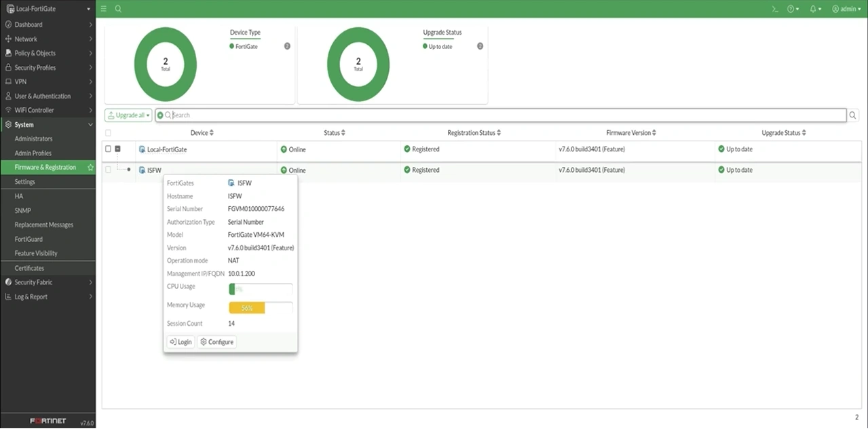Select Firmware & Registration menu item
The image size is (868, 433).
45,168
